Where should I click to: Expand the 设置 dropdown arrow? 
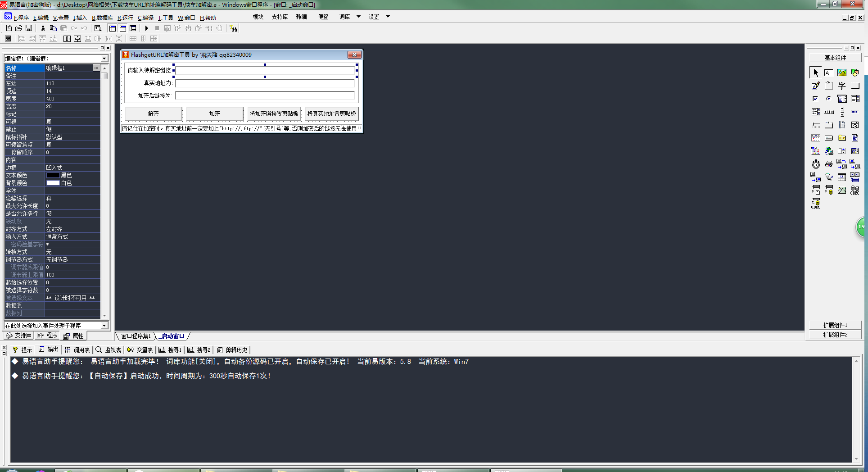tap(388, 17)
